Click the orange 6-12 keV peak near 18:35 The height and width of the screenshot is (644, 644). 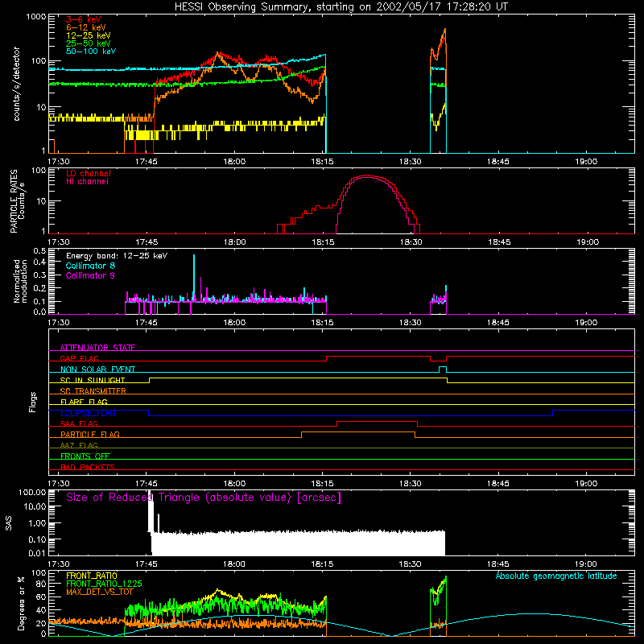[x=445, y=31]
